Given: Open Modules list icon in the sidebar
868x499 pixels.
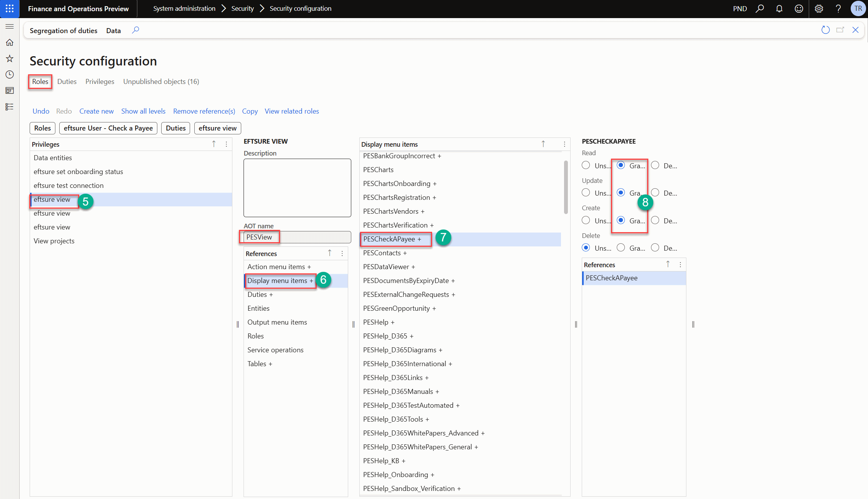Looking at the screenshot, I should coord(10,107).
